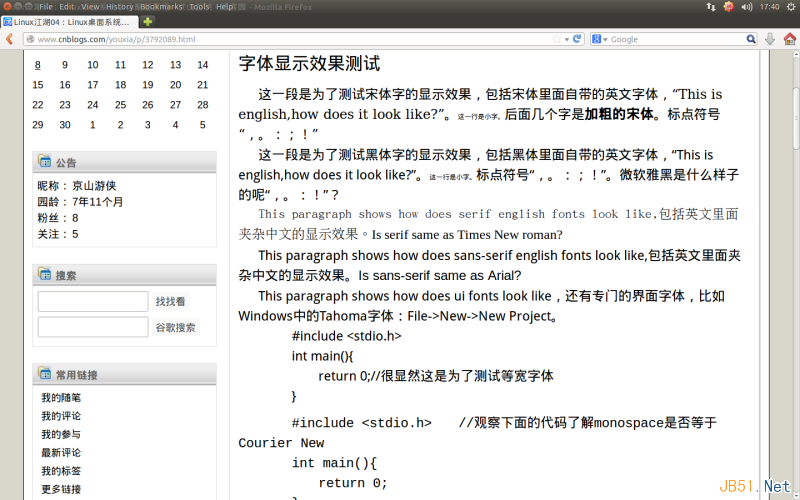Click the text 粉丝： 8
The image size is (800, 500).
click(58, 218)
